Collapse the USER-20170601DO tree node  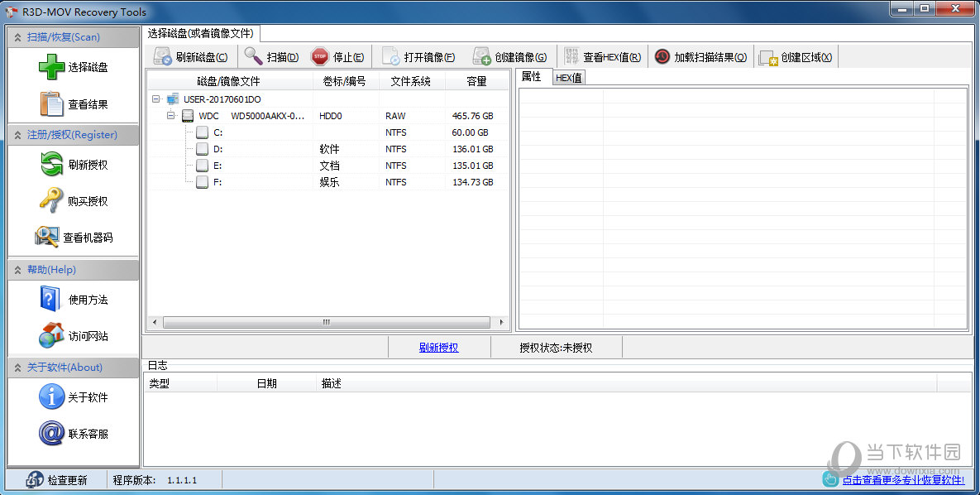pyautogui.click(x=156, y=99)
